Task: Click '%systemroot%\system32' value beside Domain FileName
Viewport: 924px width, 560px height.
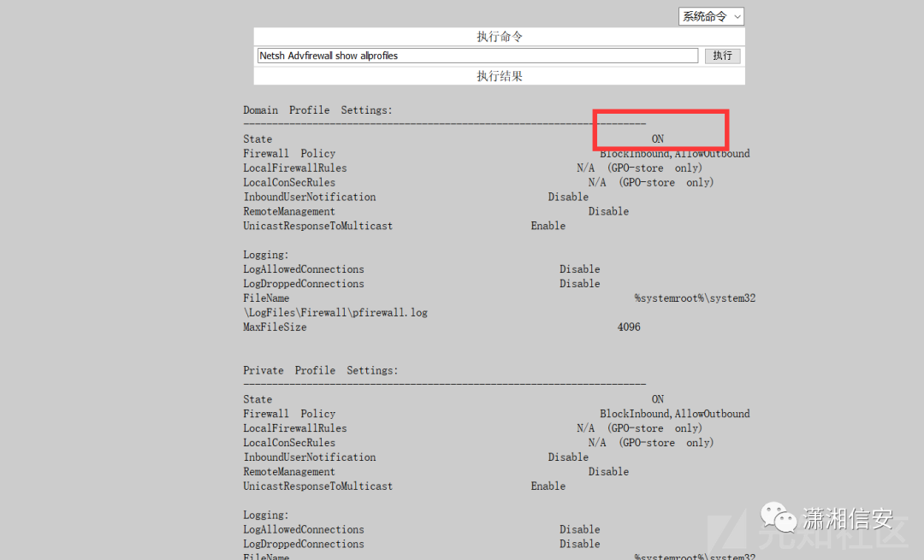Action: click(x=695, y=298)
